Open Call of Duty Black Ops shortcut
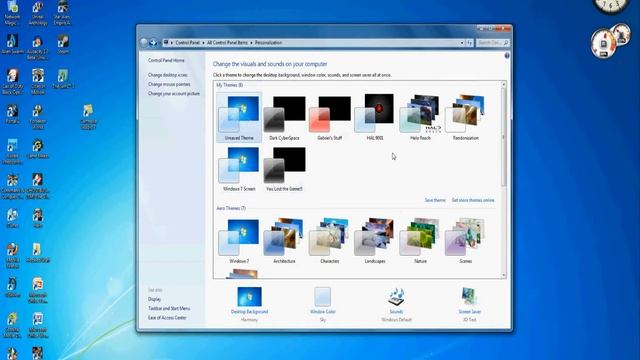The width and height of the screenshot is (640, 360). pos(12,82)
